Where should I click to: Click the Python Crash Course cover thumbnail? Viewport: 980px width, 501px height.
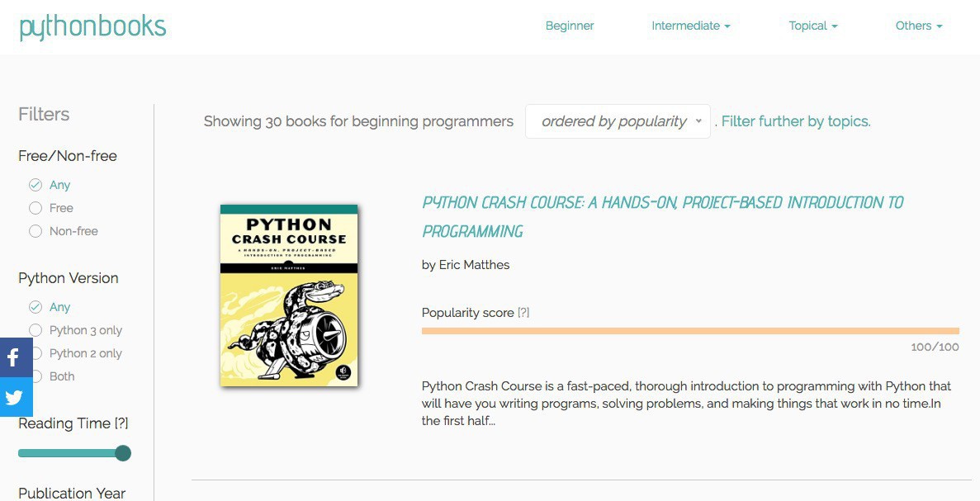pyautogui.click(x=289, y=295)
